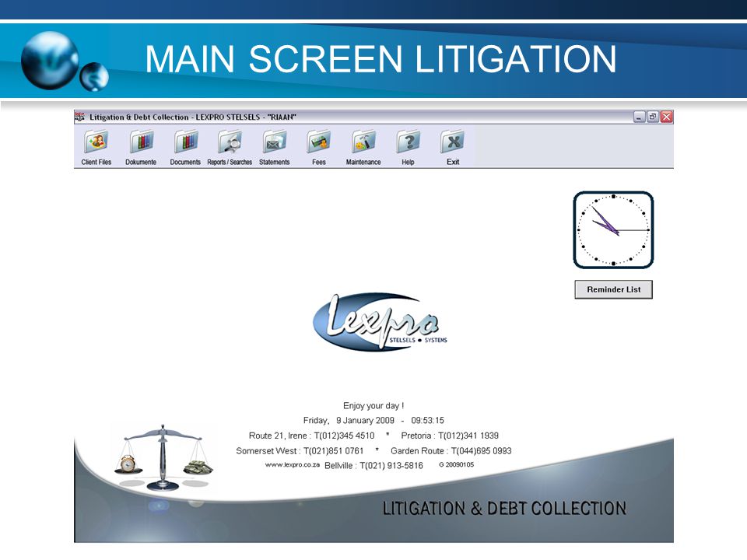Open the Fees money icon

pos(319,142)
